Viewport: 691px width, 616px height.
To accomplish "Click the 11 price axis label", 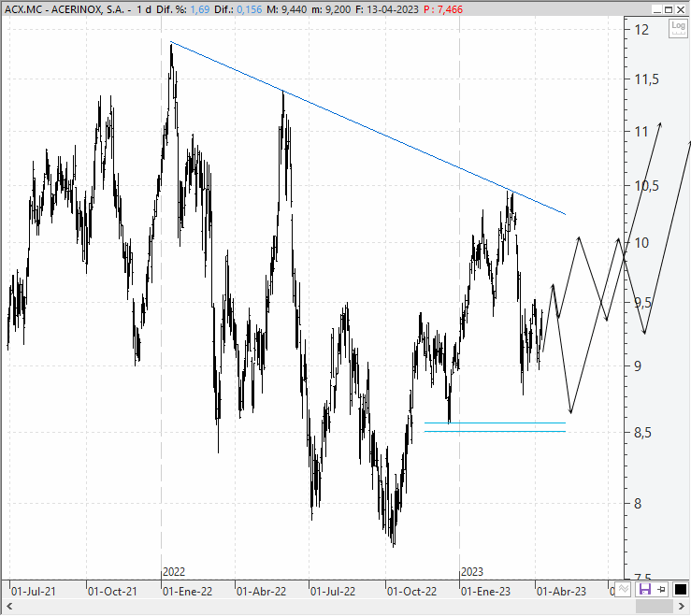I will pyautogui.click(x=641, y=131).
